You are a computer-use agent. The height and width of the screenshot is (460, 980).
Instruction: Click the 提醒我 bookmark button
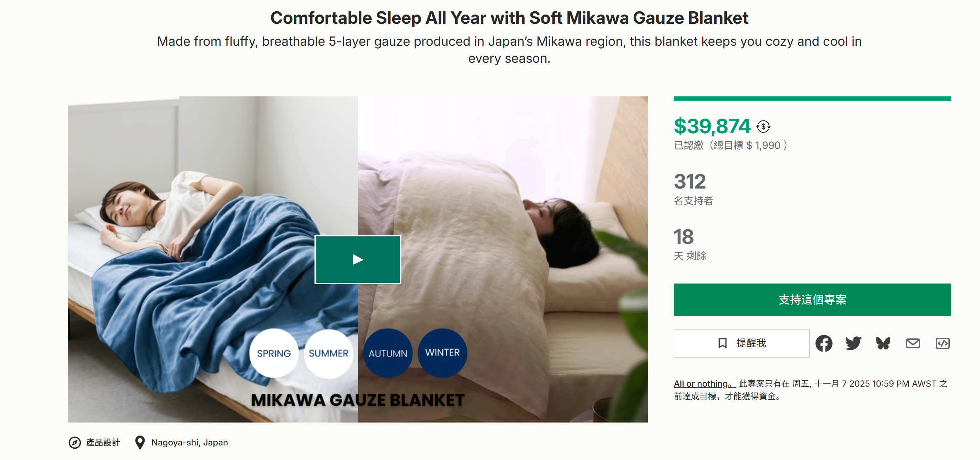741,343
